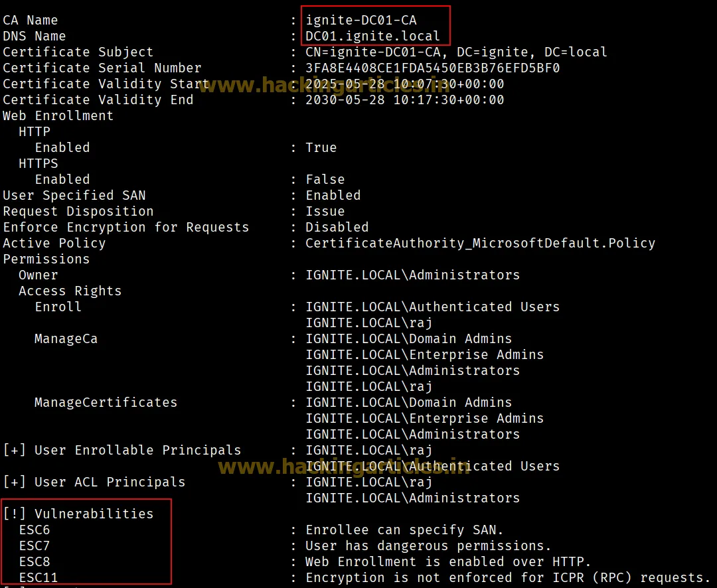Viewport: 717px width, 588px height.
Task: Click the [!] Vulnerabilities heading
Action: tap(78, 514)
